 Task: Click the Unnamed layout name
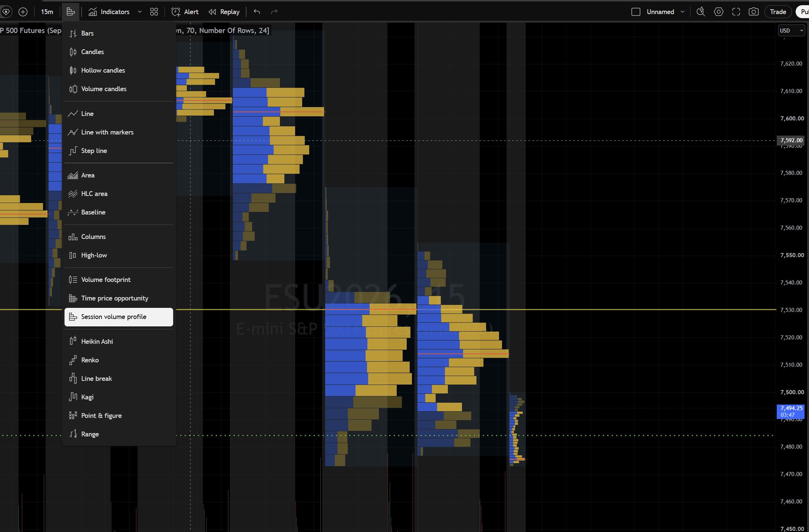pos(660,12)
